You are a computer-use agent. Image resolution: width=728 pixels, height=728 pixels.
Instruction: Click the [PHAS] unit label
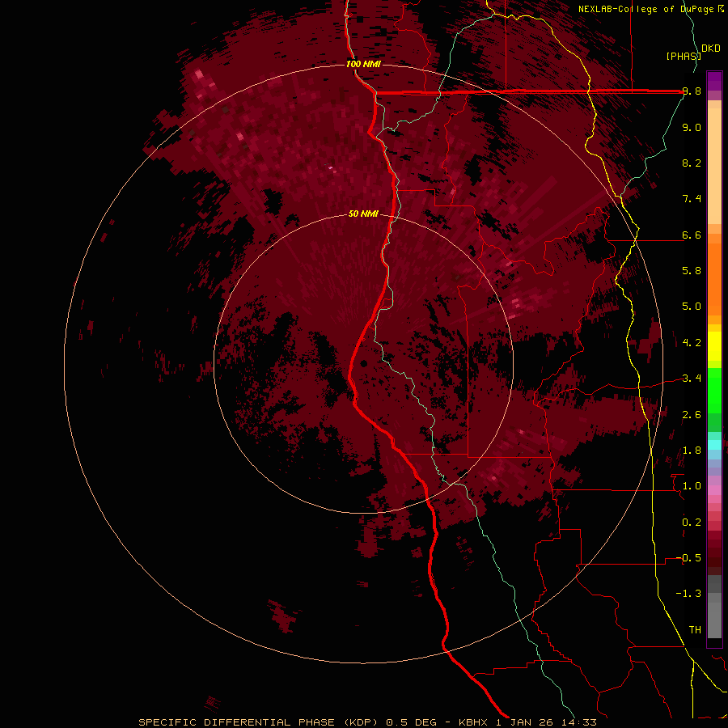point(684,57)
